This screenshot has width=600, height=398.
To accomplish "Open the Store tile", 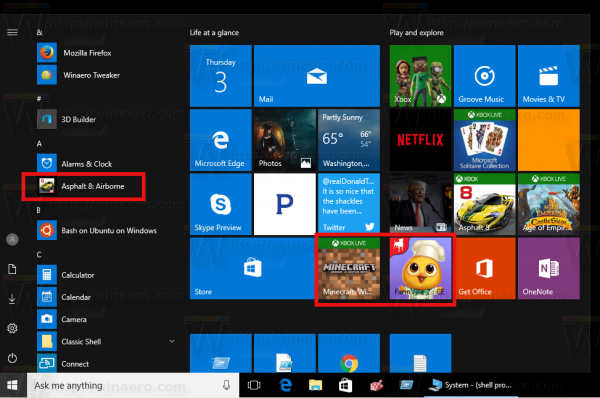I will 253,268.
